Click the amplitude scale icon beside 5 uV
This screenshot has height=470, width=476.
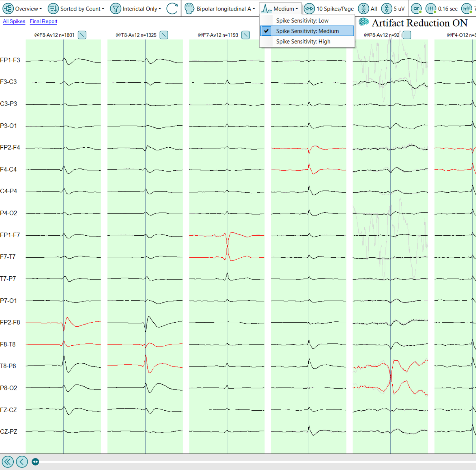click(x=386, y=9)
